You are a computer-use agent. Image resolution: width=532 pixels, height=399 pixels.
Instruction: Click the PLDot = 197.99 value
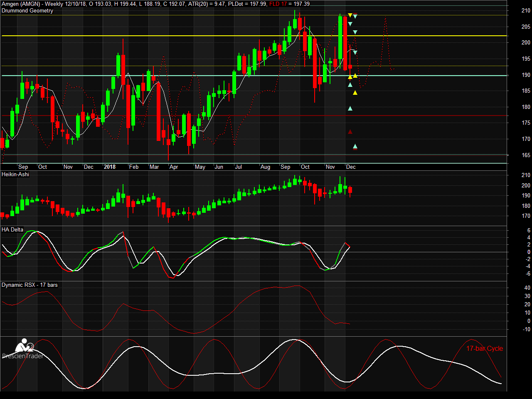coord(247,4)
